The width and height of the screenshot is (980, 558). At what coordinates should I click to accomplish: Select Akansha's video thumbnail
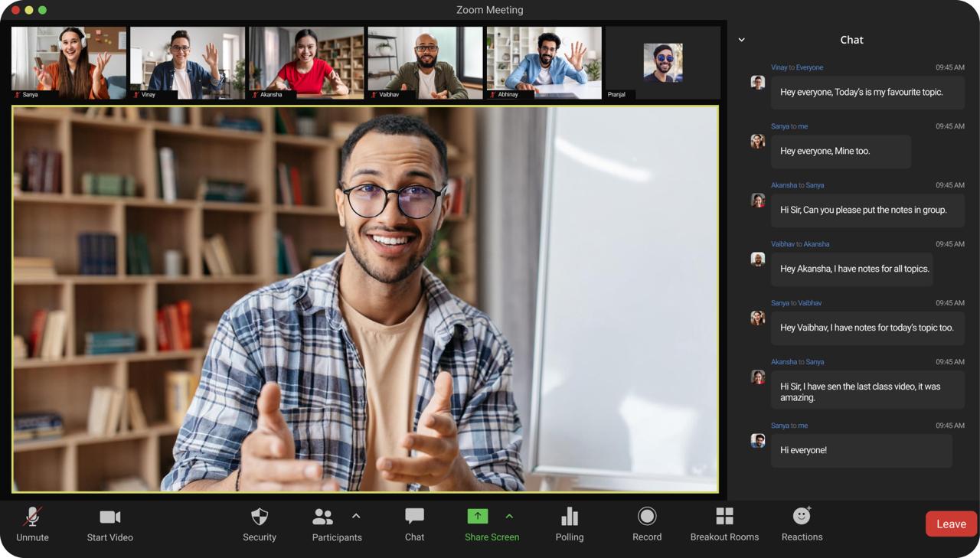click(x=306, y=63)
